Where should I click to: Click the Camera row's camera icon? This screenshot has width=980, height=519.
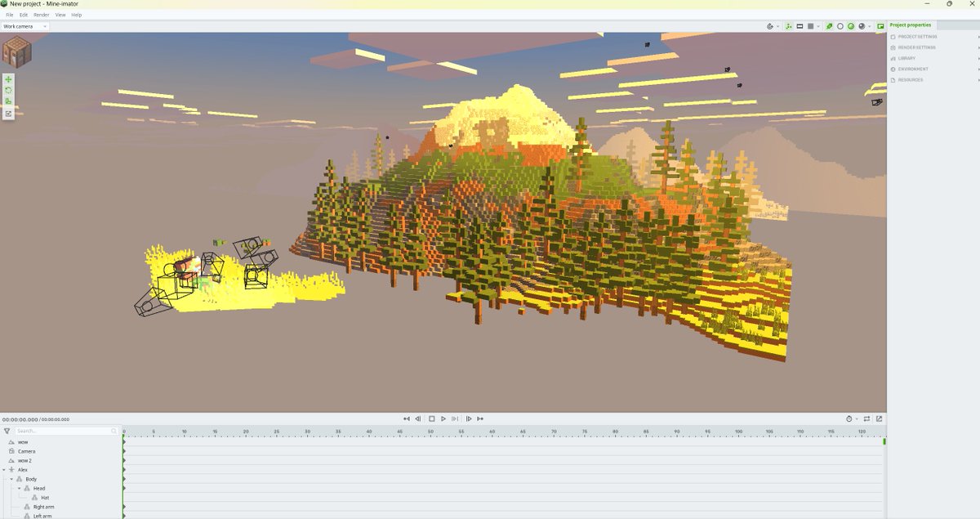coord(11,451)
